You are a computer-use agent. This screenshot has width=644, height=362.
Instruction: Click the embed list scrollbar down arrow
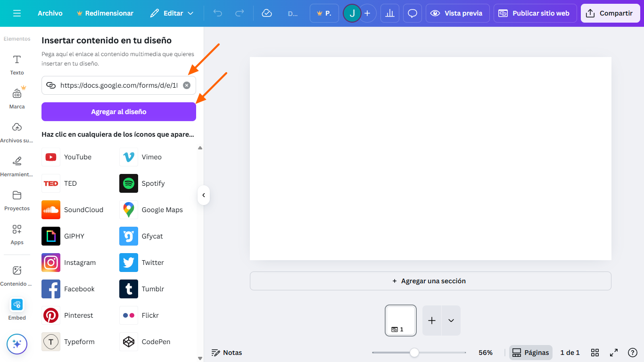tap(200, 358)
